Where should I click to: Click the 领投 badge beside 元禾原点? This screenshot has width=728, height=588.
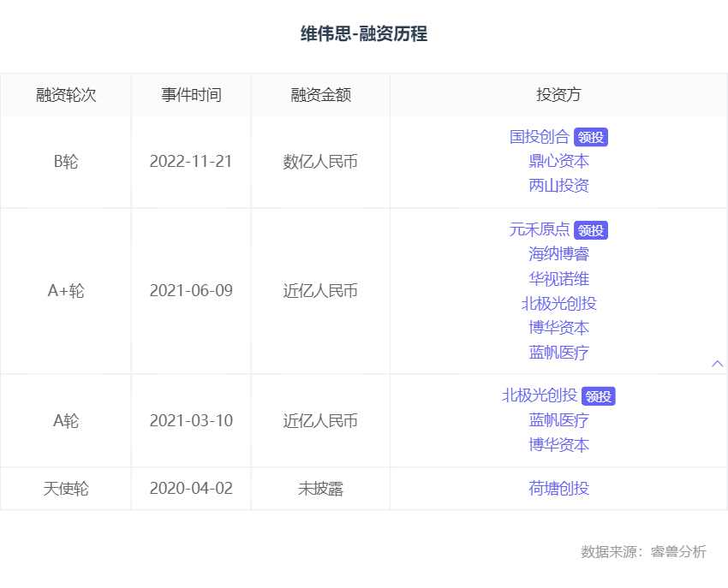click(x=591, y=230)
